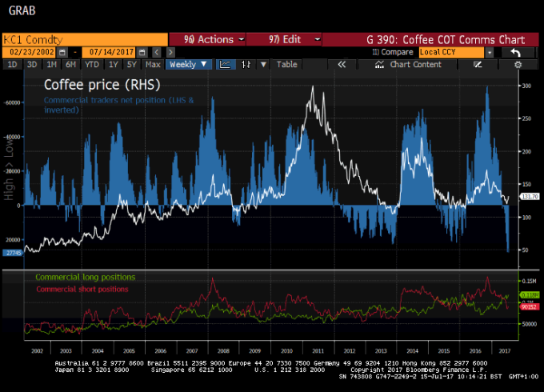Select the YTD time range
This screenshot has height=392, width=544.
point(92,64)
